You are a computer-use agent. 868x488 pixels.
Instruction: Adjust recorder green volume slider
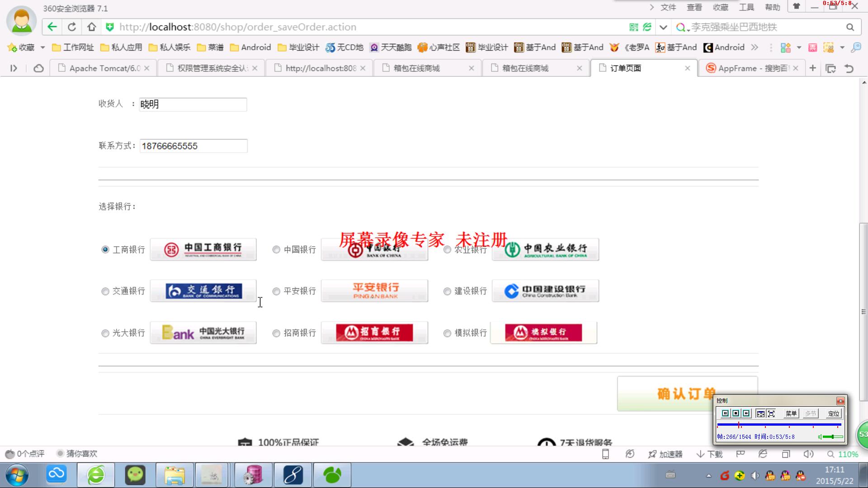pos(833,437)
